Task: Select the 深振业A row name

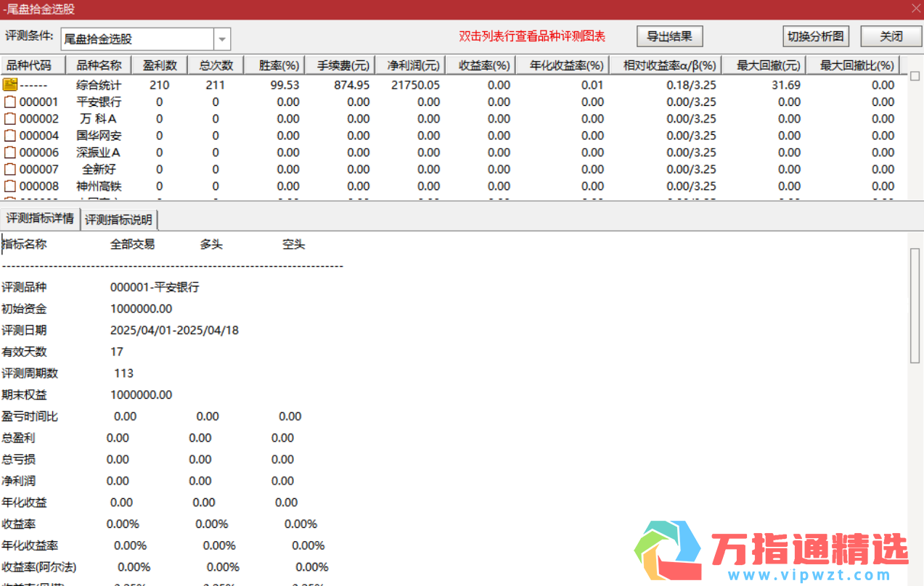Action: point(99,152)
